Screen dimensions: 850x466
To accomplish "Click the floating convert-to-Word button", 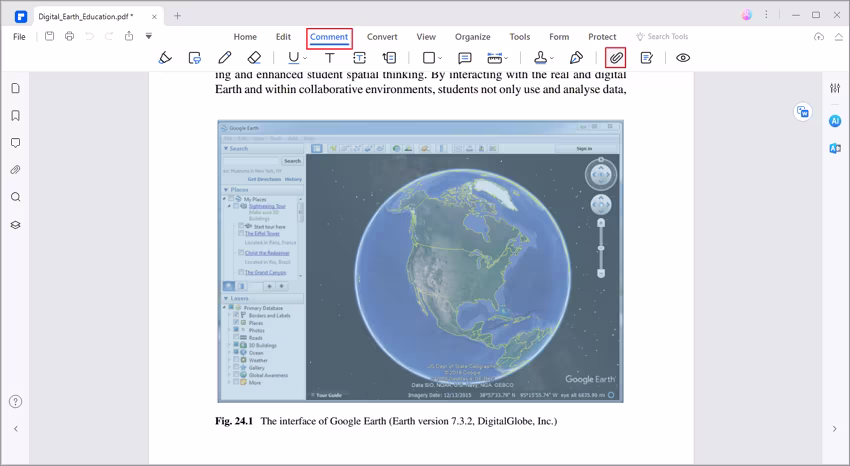I will 803,112.
